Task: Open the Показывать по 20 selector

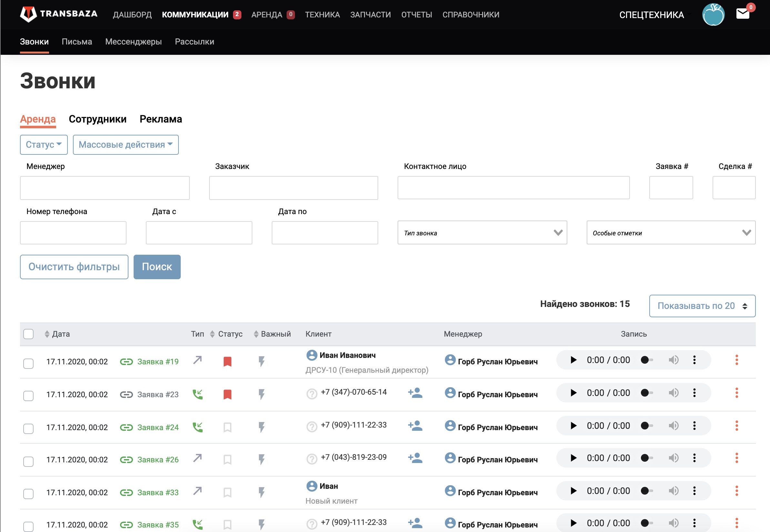Action: [702, 306]
